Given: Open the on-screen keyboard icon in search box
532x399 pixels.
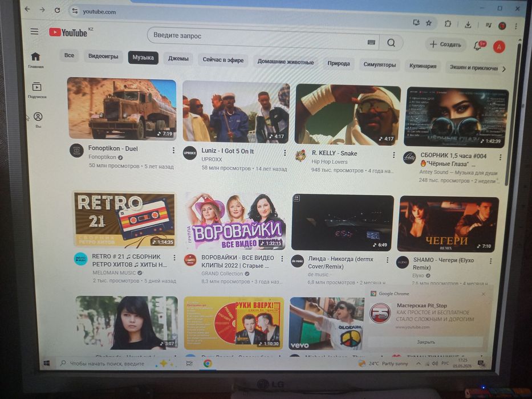Looking at the screenshot, I should tap(371, 42).
